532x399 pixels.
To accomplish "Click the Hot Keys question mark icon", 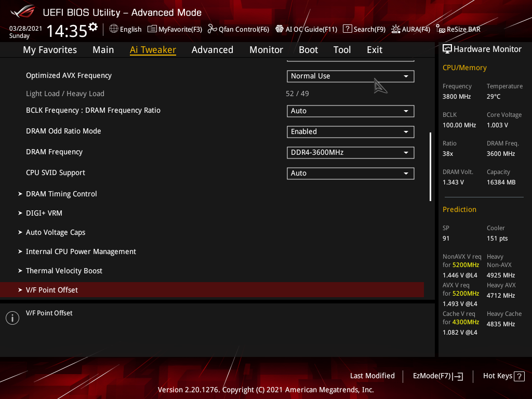I will 519,376.
